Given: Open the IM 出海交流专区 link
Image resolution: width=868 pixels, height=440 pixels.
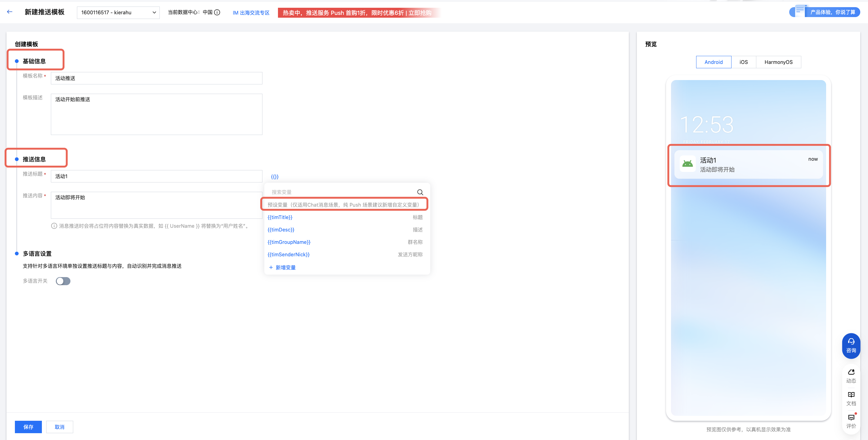Looking at the screenshot, I should pyautogui.click(x=251, y=13).
